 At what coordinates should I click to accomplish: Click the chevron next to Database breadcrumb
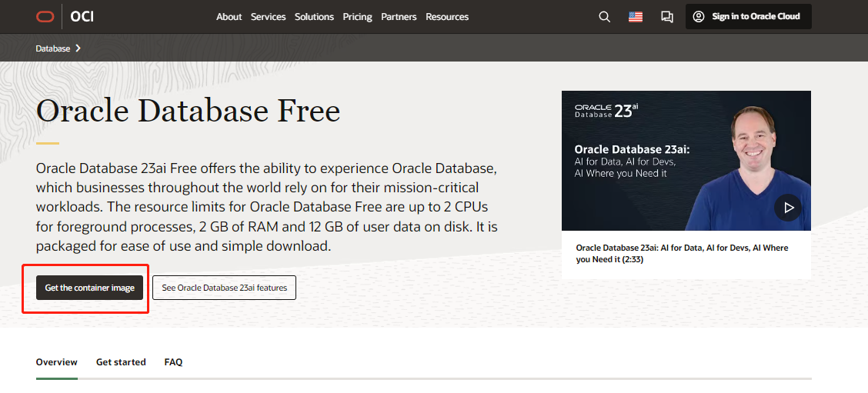pyautogui.click(x=78, y=48)
